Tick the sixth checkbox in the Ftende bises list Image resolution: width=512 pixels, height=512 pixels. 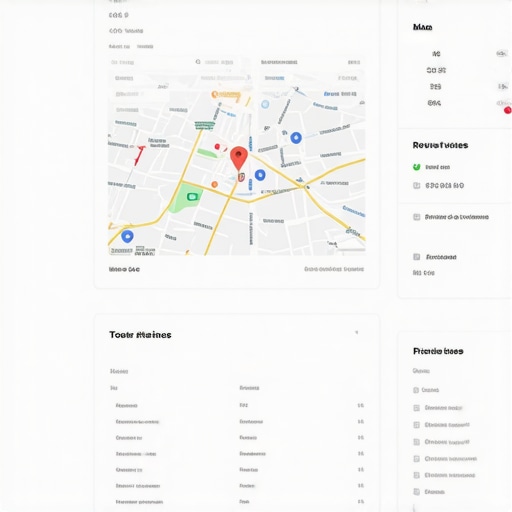click(x=416, y=475)
